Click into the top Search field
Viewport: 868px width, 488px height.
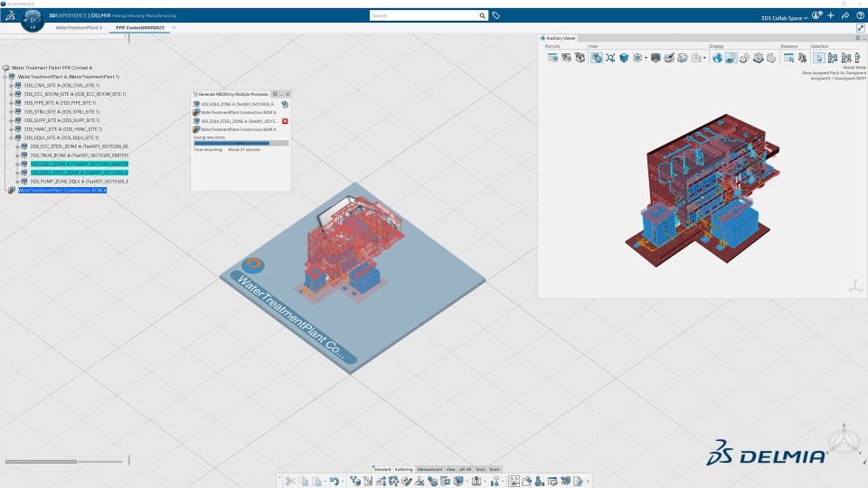coord(423,15)
